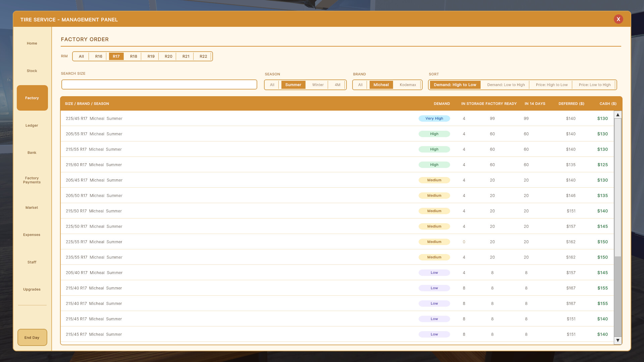
Task: Open the Staff page
Action: pyautogui.click(x=32, y=262)
